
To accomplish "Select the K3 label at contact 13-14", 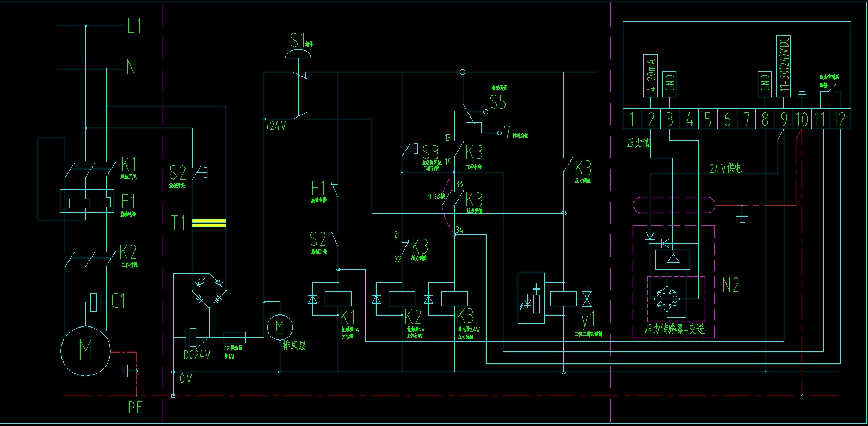I will 474,152.
